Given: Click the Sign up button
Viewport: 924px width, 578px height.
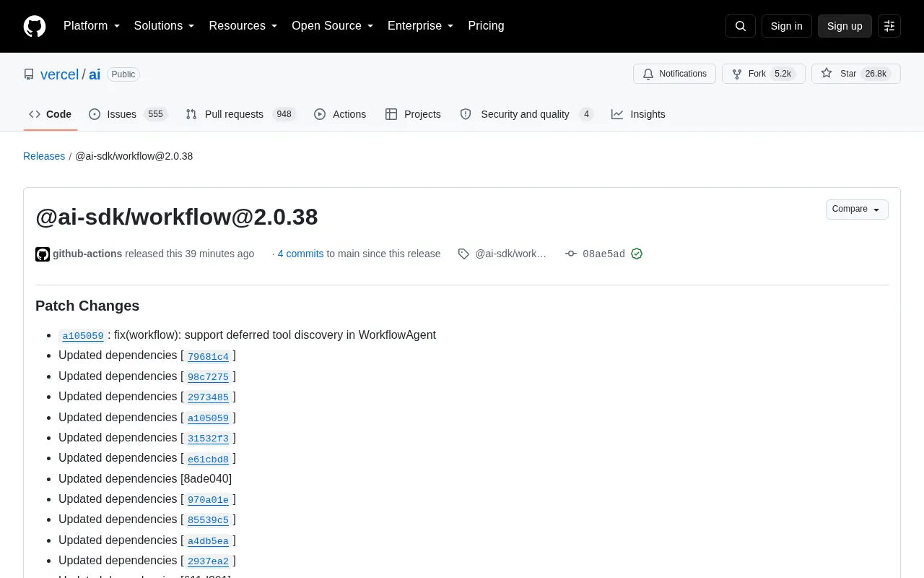Looking at the screenshot, I should pyautogui.click(x=845, y=26).
